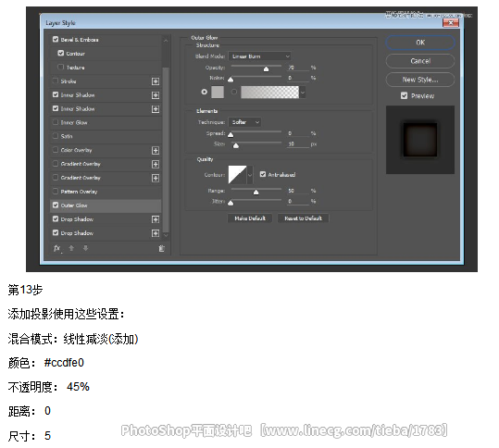Click the Jitter slider handle

pos(231,203)
